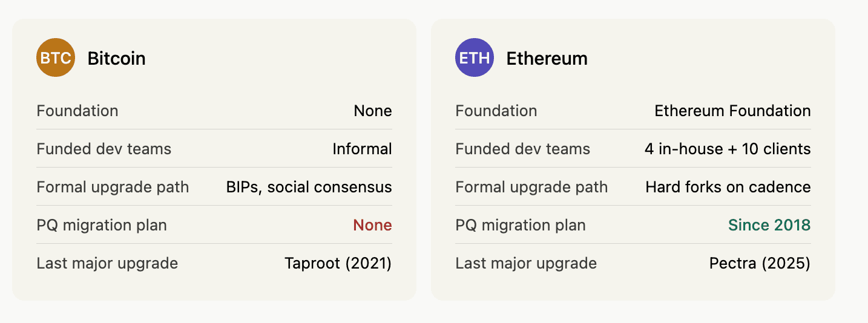The image size is (868, 323).
Task: Select the Bitcoin card title
Action: pyautogui.click(x=116, y=58)
